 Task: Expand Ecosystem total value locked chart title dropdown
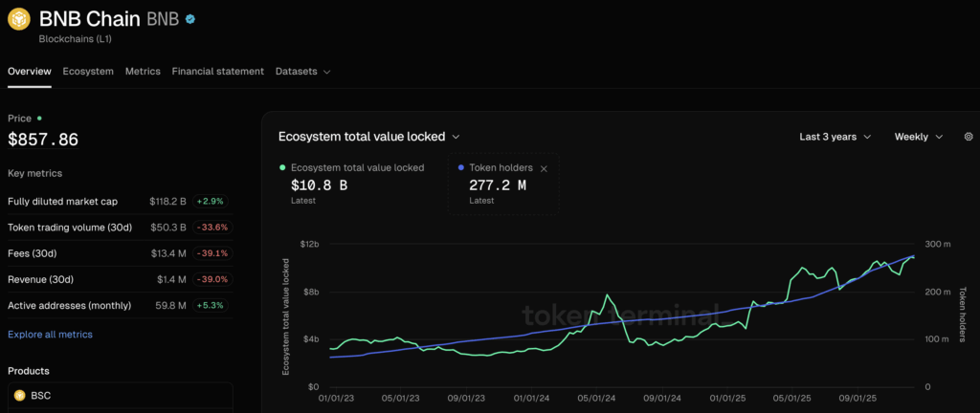point(368,137)
